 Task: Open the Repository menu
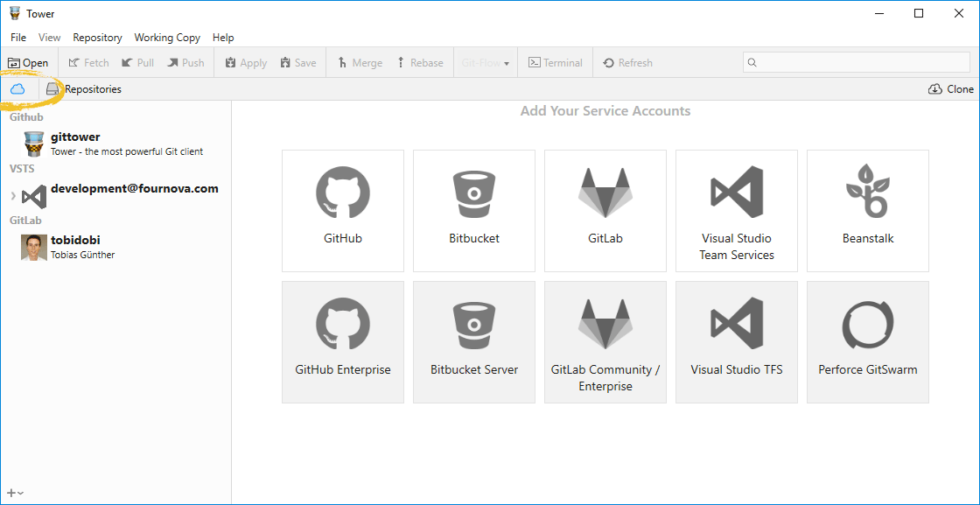coord(96,37)
